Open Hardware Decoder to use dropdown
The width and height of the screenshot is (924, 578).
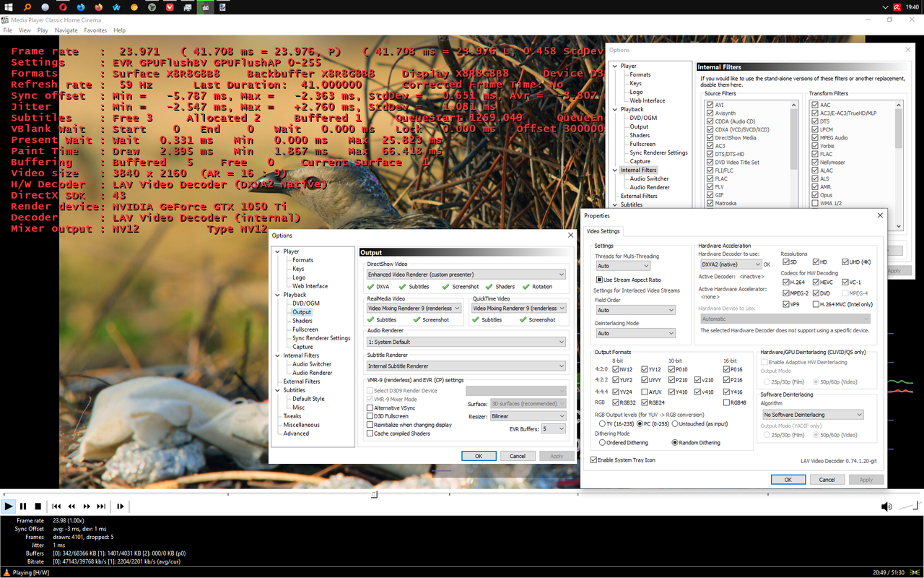(x=730, y=264)
